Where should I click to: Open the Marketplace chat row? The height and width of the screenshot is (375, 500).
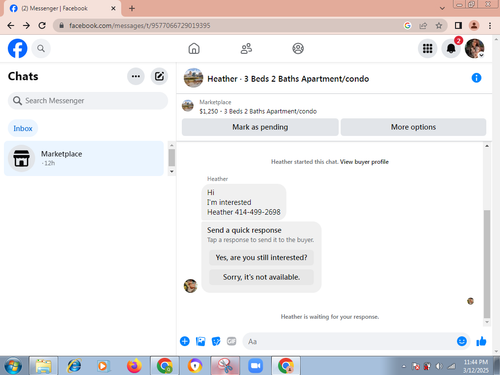[x=84, y=158]
